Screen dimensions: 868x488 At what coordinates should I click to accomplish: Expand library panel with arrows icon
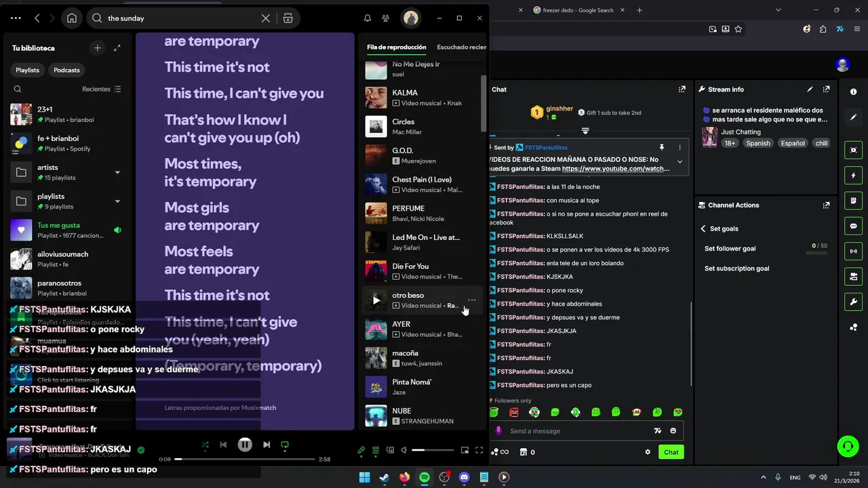tap(117, 48)
